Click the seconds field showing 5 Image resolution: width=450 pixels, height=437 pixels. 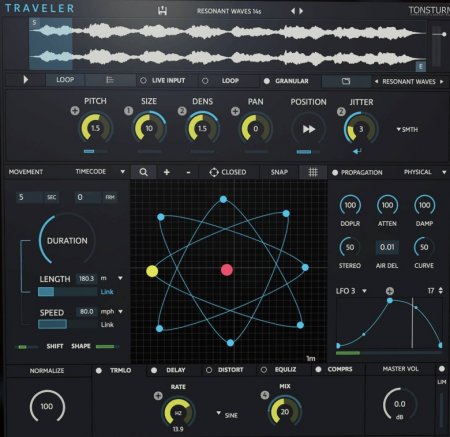click(x=30, y=197)
